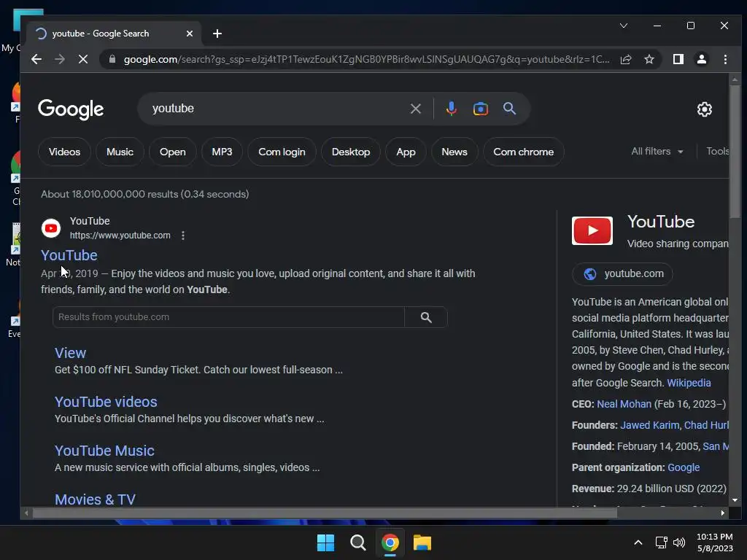Go back to the previous page
The height and width of the screenshot is (560, 747).
pos(36,59)
